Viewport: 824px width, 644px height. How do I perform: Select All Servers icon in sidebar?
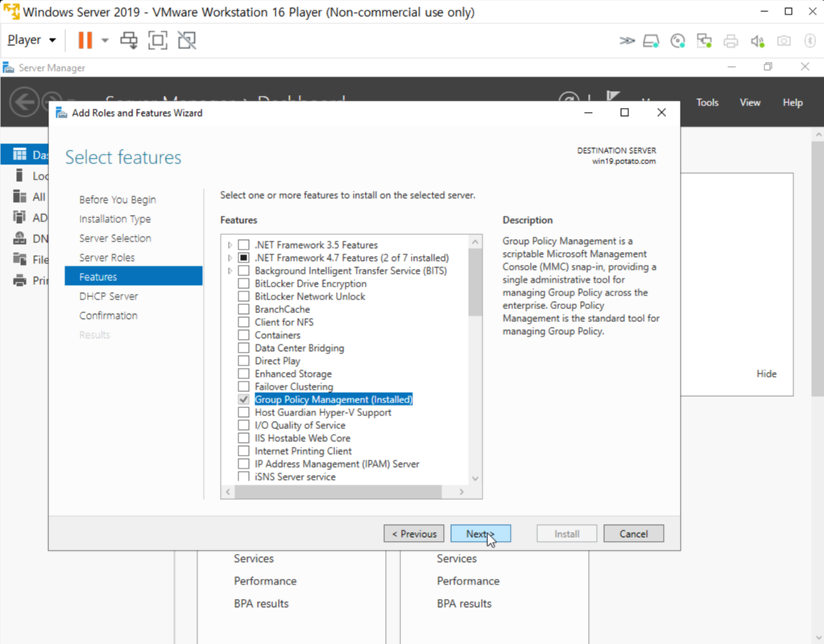point(19,196)
